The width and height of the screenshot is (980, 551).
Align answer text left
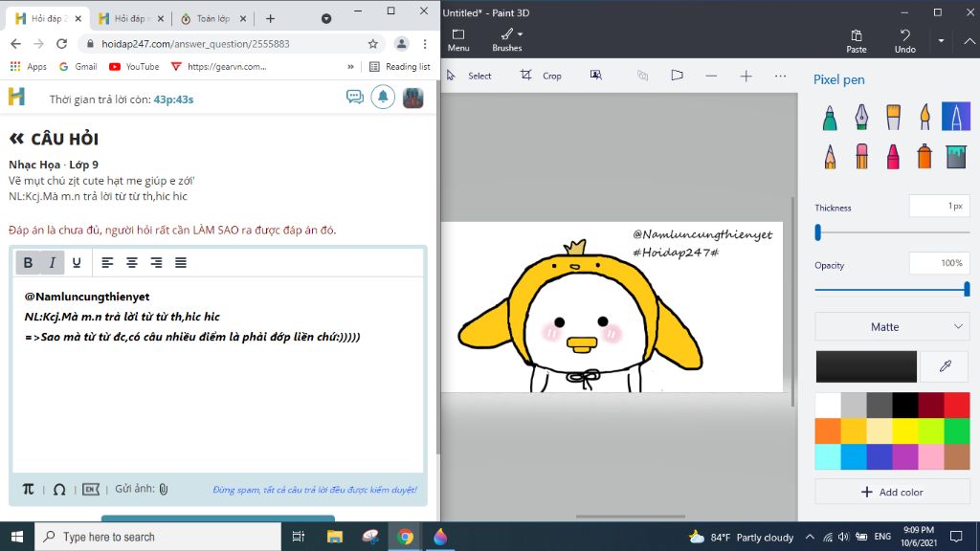click(107, 263)
